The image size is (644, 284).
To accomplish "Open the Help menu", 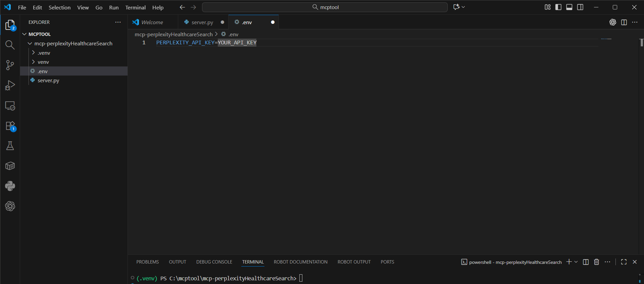I will coord(158,7).
